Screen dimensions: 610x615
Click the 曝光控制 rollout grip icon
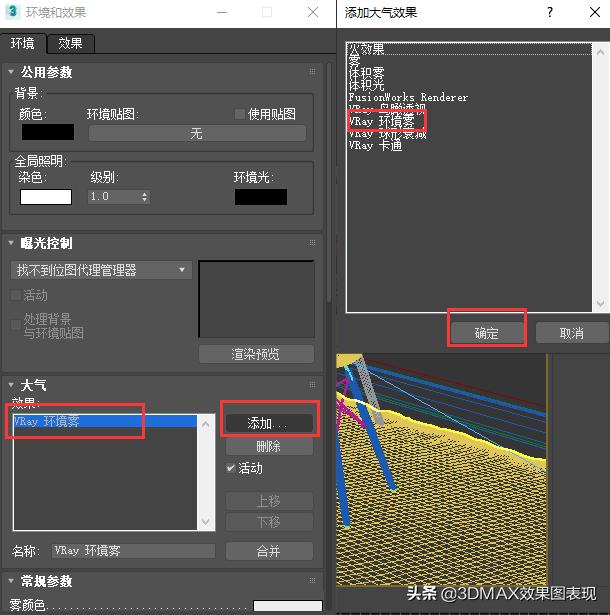[x=312, y=242]
